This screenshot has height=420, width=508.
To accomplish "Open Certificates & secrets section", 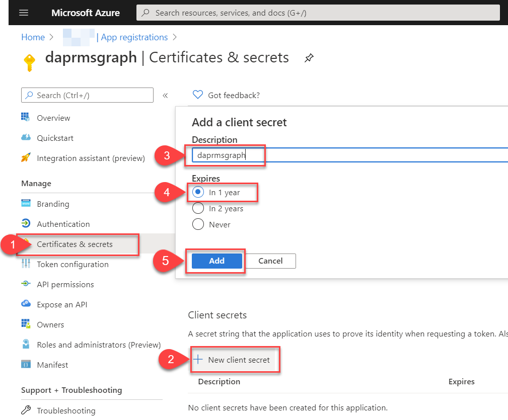I will tap(75, 244).
